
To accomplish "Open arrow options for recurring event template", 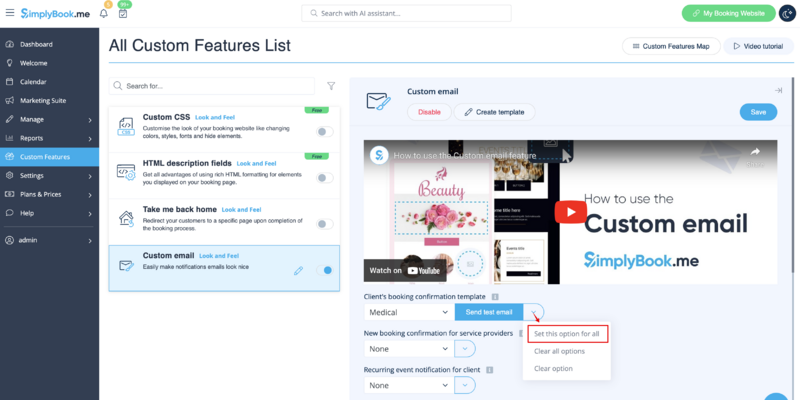I will coord(465,385).
